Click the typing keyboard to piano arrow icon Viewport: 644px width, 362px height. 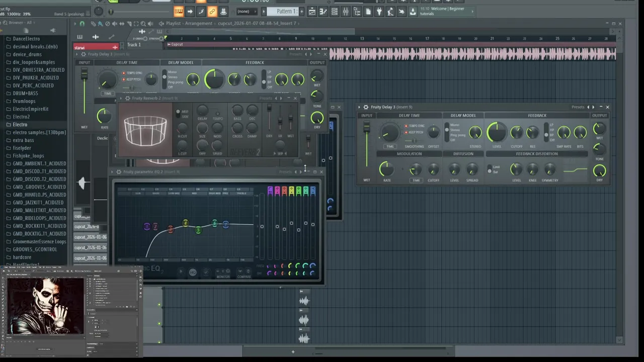point(190,12)
